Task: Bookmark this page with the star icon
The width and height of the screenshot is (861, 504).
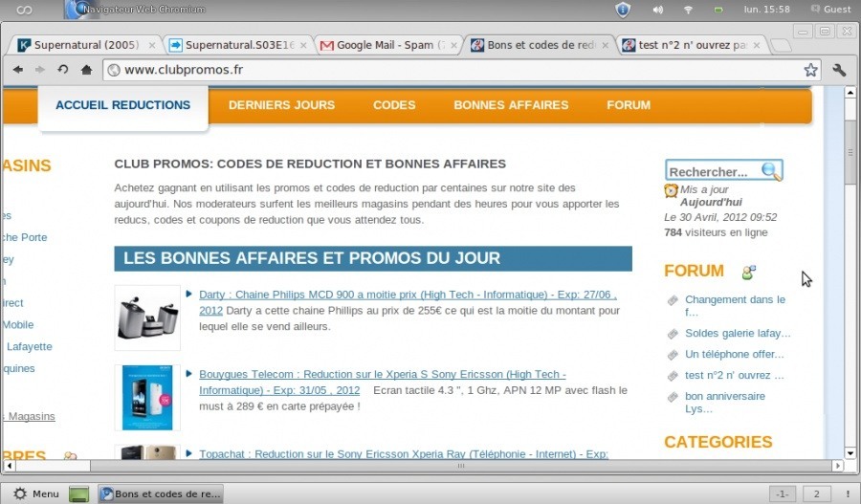Action: [x=810, y=70]
